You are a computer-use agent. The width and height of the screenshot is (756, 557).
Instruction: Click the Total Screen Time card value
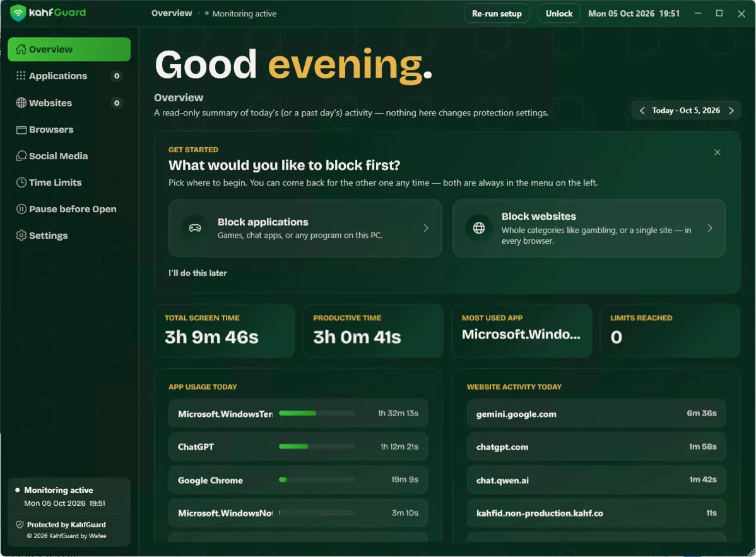211,337
